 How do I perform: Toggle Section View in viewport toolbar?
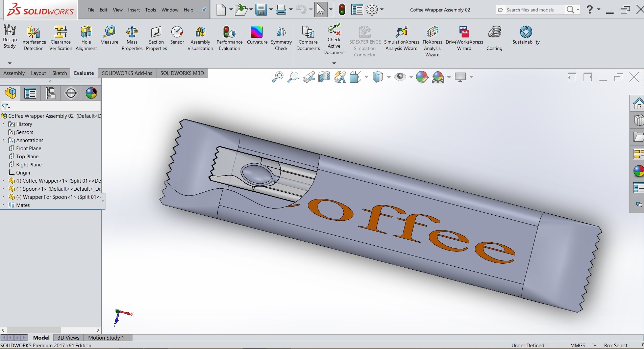pyautogui.click(x=324, y=77)
